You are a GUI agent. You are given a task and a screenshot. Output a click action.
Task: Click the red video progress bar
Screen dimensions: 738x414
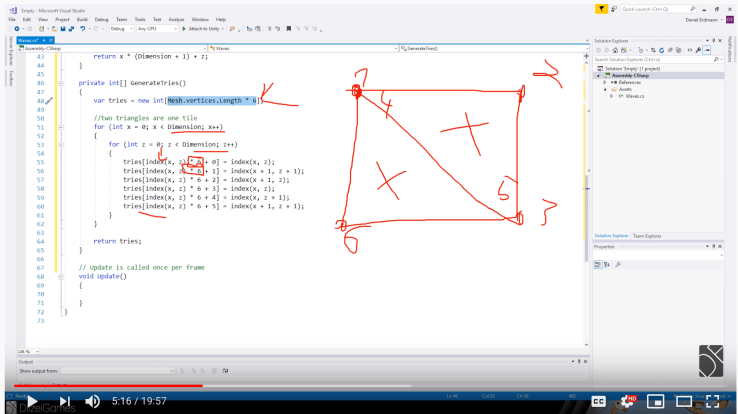[x=100, y=386]
